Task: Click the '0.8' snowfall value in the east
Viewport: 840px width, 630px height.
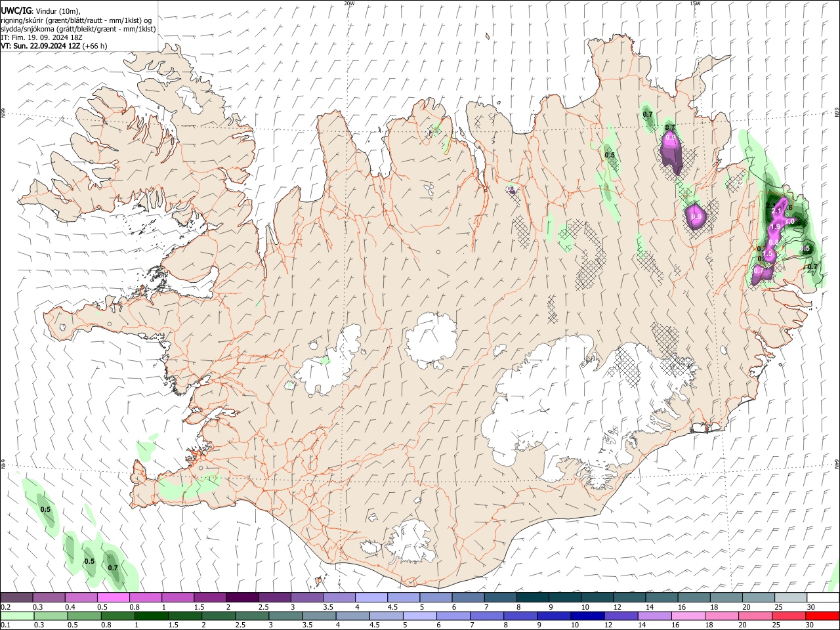Action: click(773, 243)
